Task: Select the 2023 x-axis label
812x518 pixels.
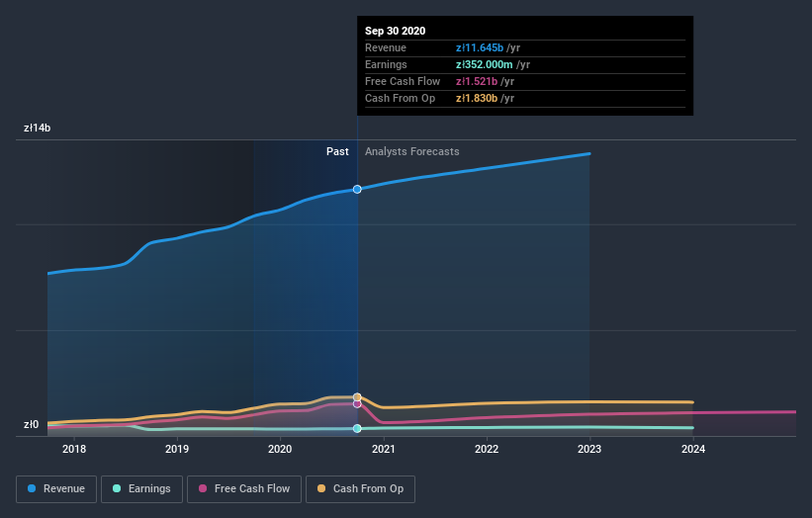Action: tap(589, 449)
